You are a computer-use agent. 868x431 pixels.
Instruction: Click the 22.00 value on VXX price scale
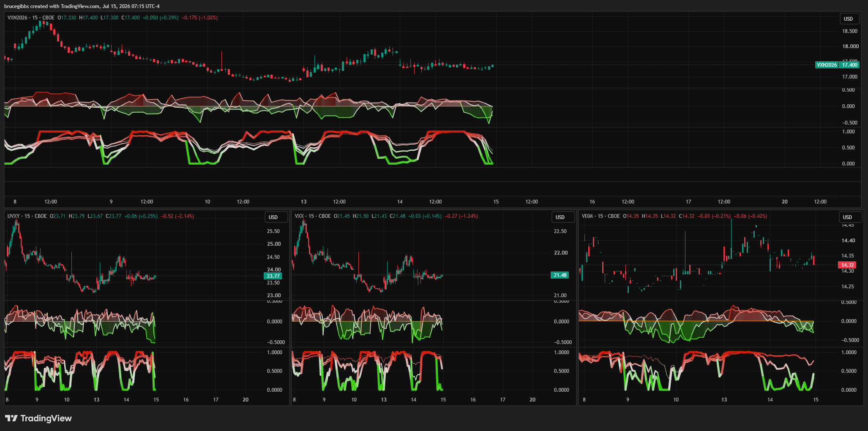(x=561, y=253)
